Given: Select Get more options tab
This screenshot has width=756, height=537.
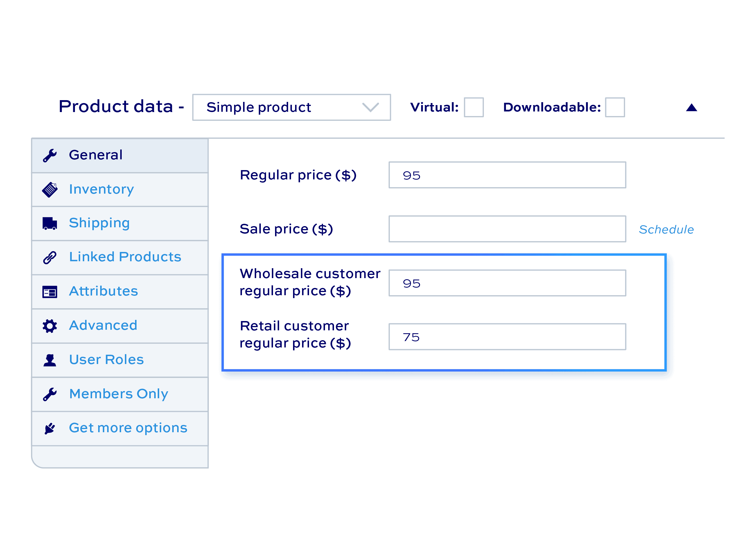Looking at the screenshot, I should (x=120, y=428).
